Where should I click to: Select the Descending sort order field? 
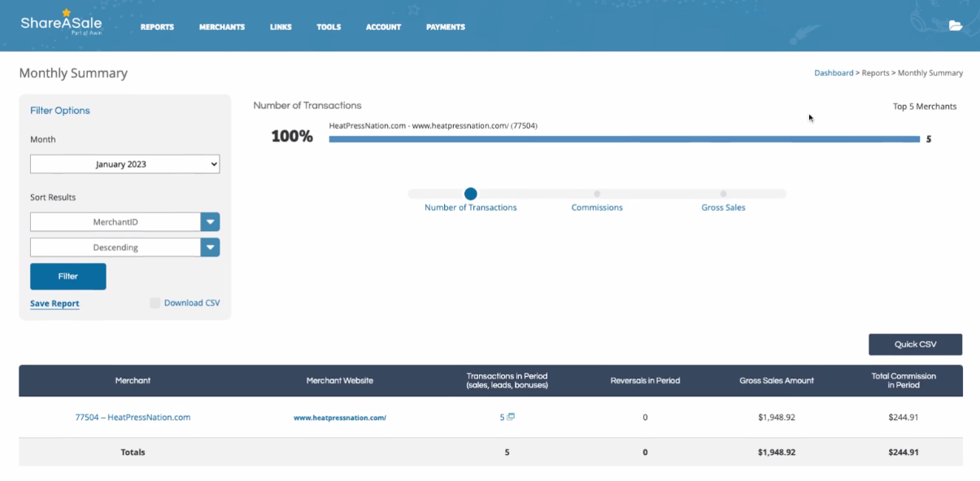pyautogui.click(x=115, y=247)
